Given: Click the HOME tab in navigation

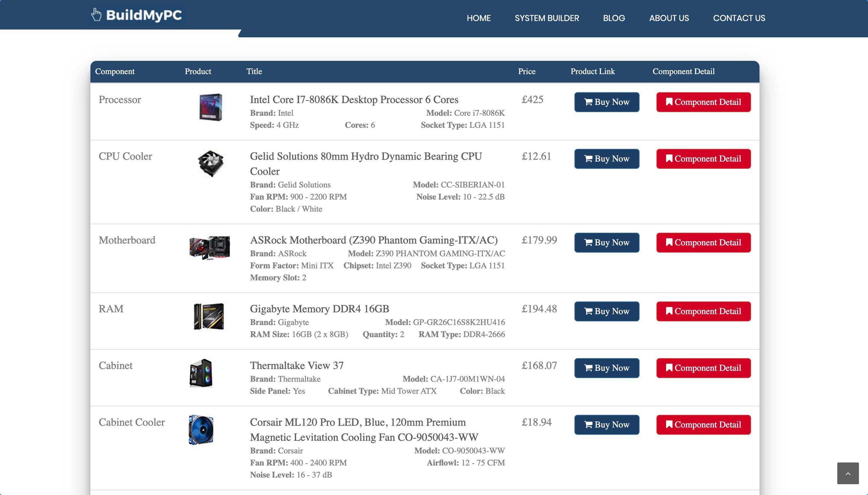Looking at the screenshot, I should (479, 18).
